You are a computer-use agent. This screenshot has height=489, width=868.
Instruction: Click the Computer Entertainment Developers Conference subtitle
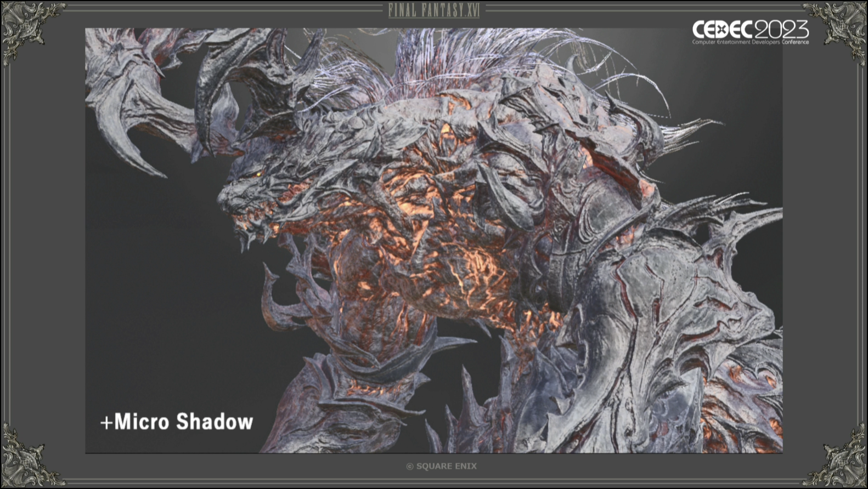(x=749, y=42)
